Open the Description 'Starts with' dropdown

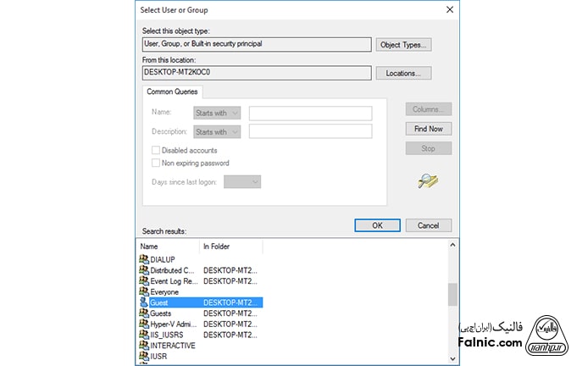217,131
